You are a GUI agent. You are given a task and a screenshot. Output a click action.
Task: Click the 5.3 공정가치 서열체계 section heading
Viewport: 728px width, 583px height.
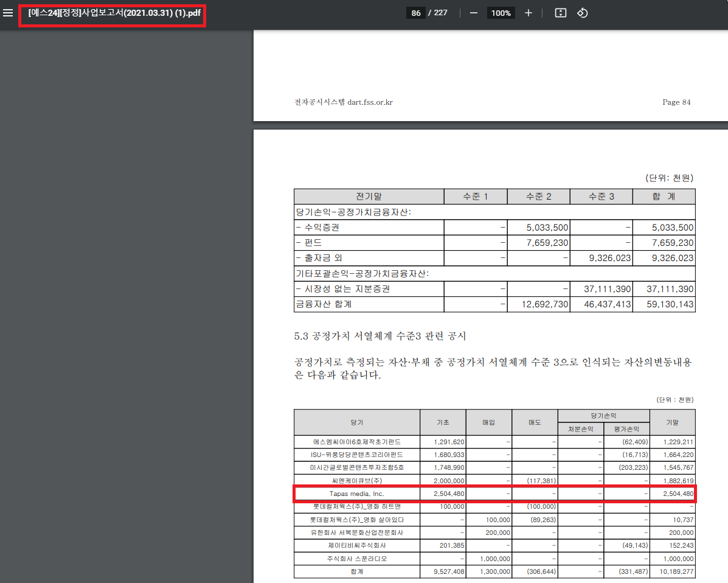point(380,336)
